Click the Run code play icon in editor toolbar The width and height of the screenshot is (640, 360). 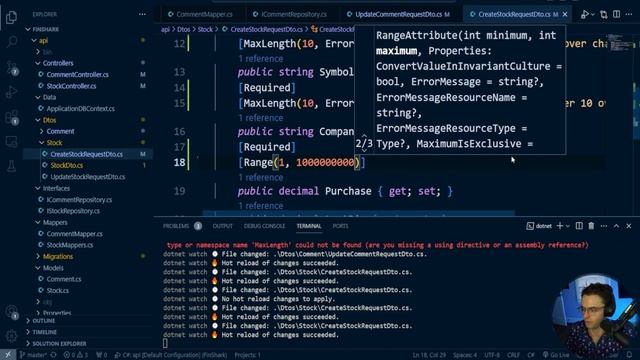(x=584, y=14)
